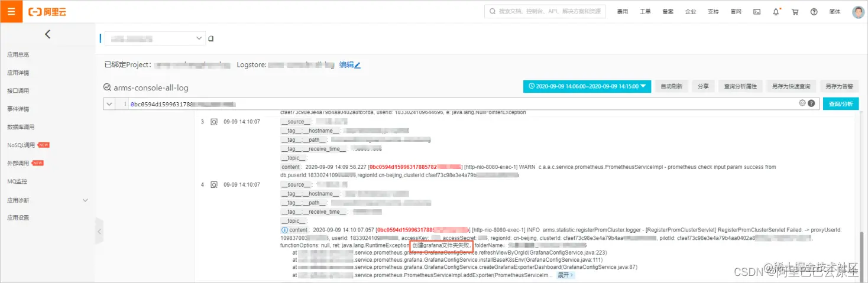Open 事件详情 in the sidebar
The height and width of the screenshot is (283, 868).
(x=18, y=109)
